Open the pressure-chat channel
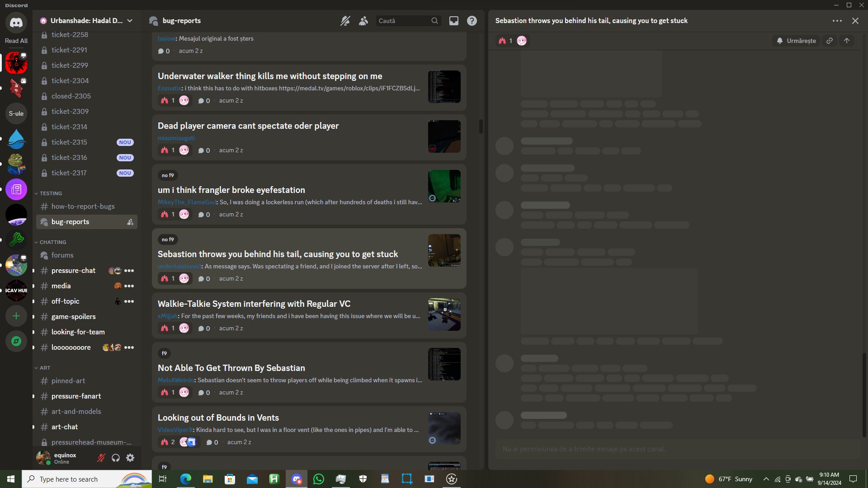 pos(73,271)
